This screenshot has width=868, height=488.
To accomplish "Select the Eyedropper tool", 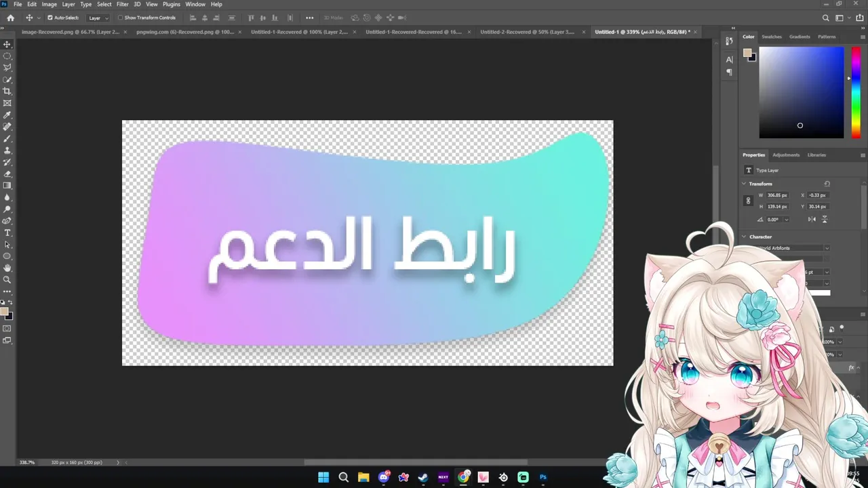I will click(7, 115).
